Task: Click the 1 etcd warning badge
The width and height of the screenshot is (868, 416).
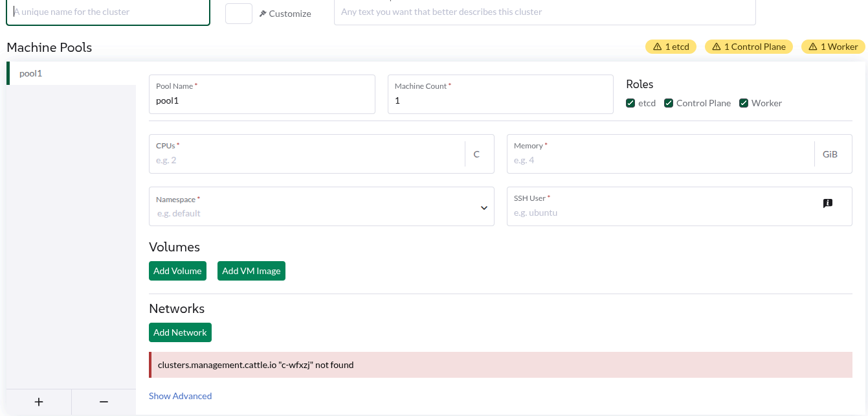Action: (x=671, y=47)
